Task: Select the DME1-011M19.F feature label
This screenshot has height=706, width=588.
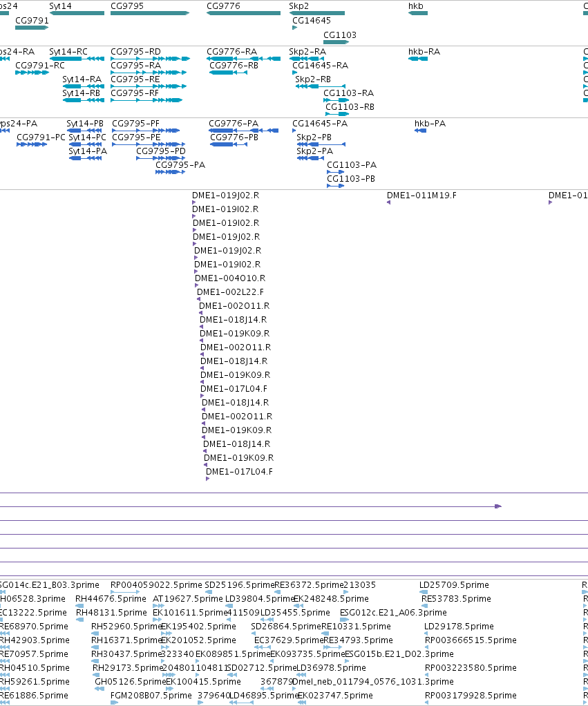Action: pyautogui.click(x=421, y=195)
